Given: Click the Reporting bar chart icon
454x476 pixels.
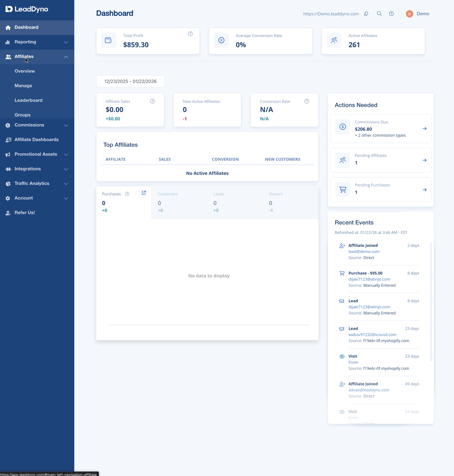Looking at the screenshot, I should coord(8,42).
